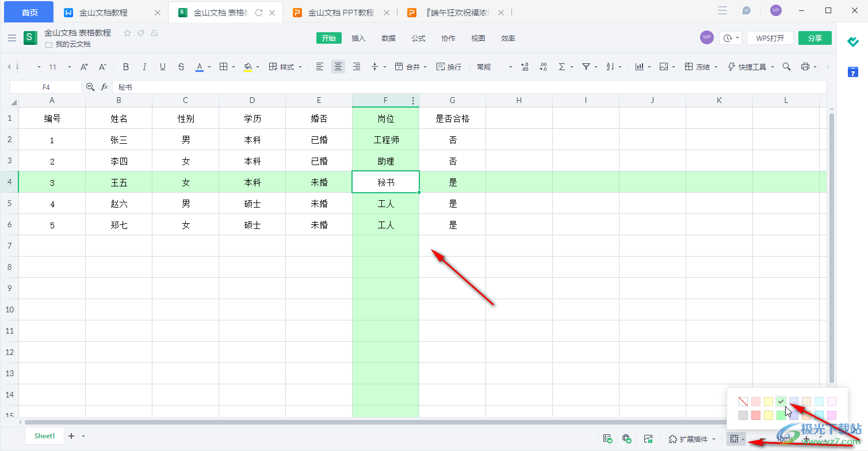Add a new sheet with plus button
The image size is (868, 451).
coord(71,436)
